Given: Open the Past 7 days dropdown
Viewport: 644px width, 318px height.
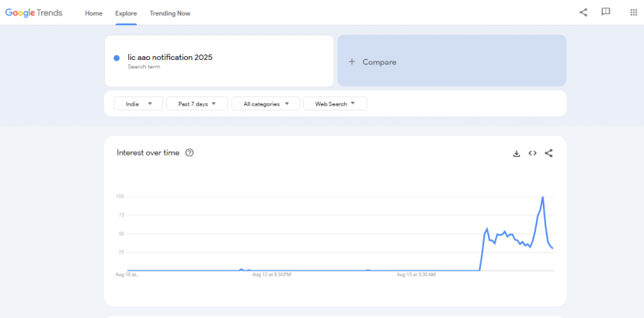Looking at the screenshot, I should tap(197, 104).
